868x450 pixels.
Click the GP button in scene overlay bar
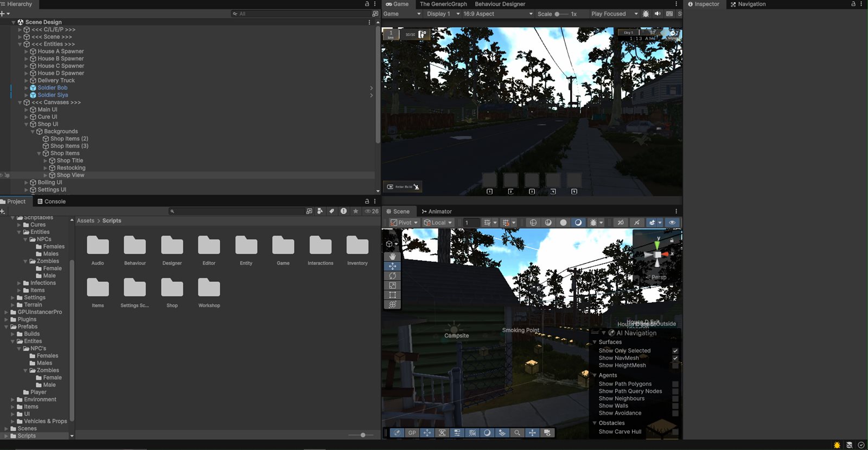tap(412, 433)
